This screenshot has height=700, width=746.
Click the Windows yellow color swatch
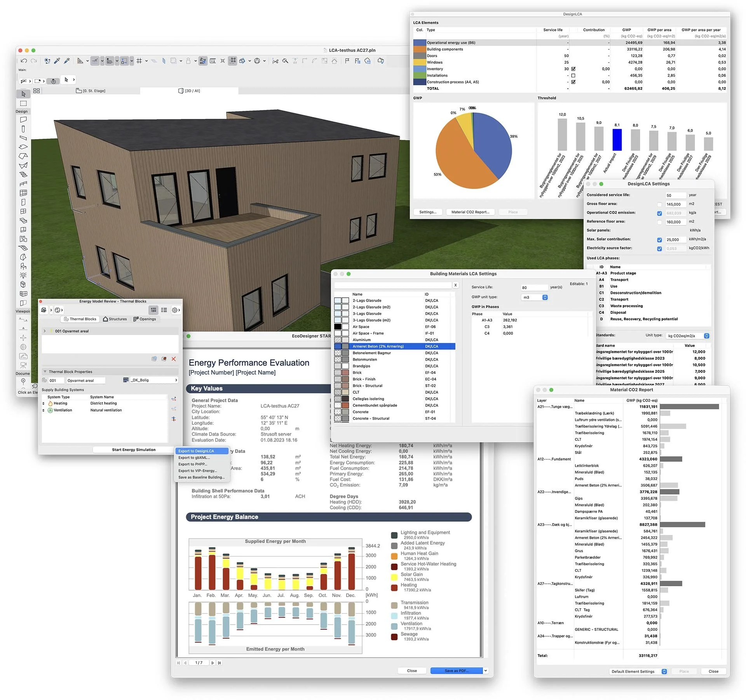point(419,62)
